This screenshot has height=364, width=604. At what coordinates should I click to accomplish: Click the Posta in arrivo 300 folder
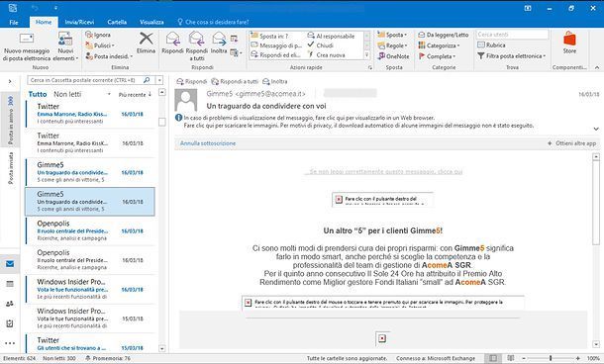pyautogui.click(x=11, y=120)
